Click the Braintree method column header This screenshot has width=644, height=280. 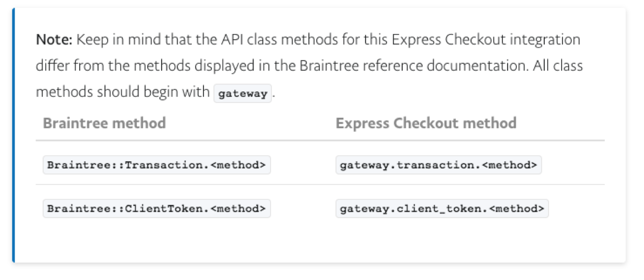coord(104,123)
